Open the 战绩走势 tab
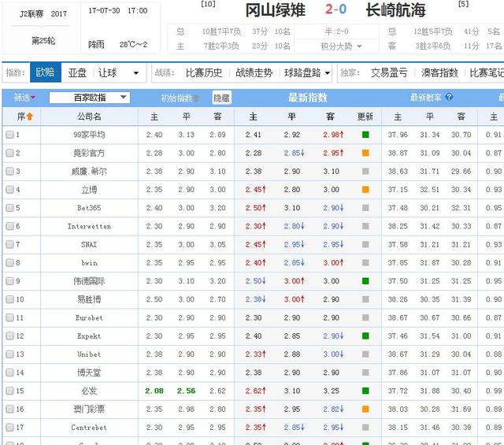This screenshot has height=445, width=504. (x=254, y=72)
